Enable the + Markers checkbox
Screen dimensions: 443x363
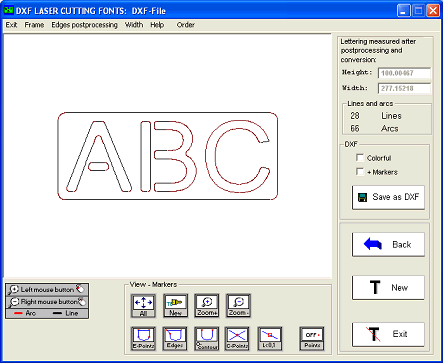(x=360, y=172)
